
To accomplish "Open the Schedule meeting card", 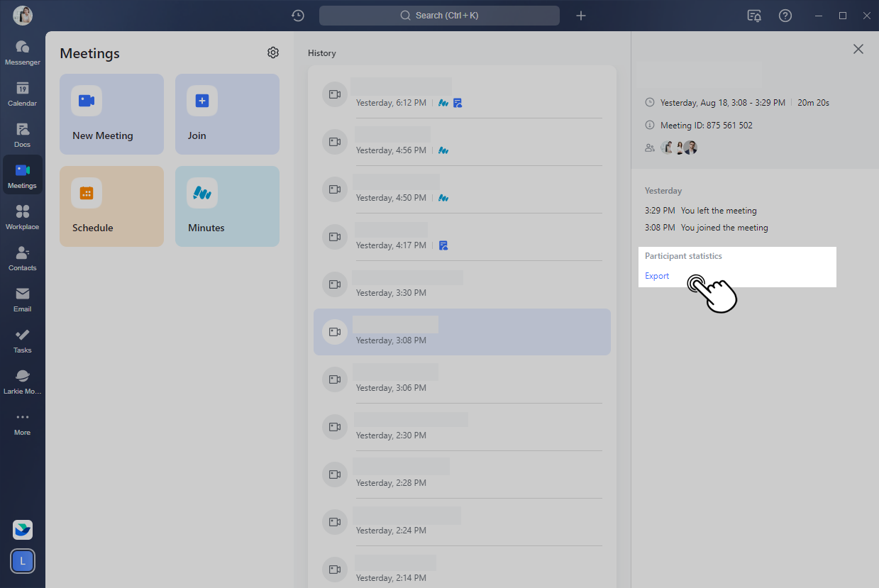I will [x=111, y=206].
